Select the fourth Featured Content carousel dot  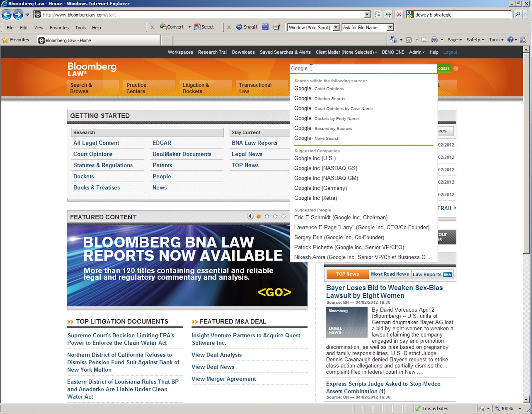click(x=284, y=216)
